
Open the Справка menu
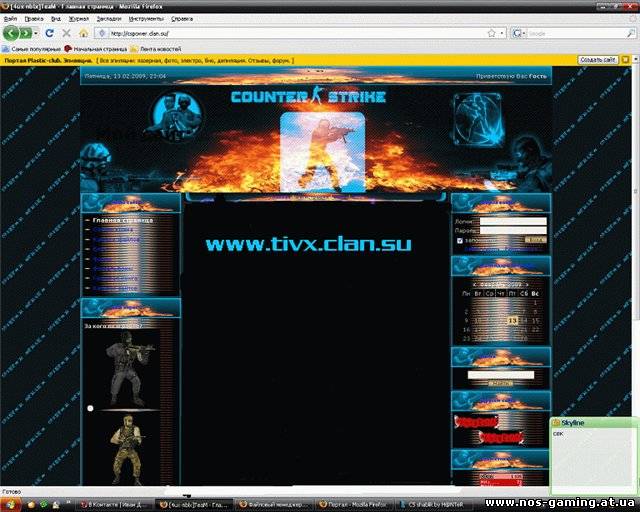[182, 19]
